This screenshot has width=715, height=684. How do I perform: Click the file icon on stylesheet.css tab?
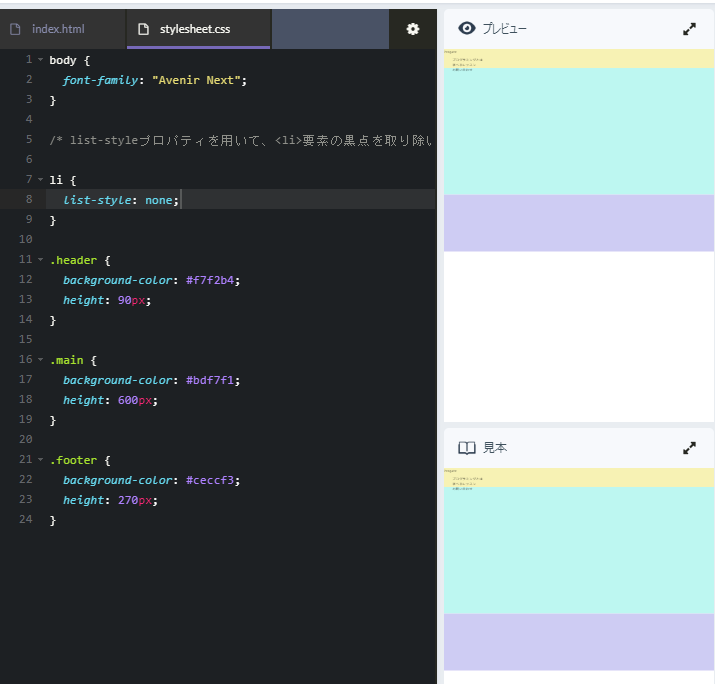pos(143,29)
